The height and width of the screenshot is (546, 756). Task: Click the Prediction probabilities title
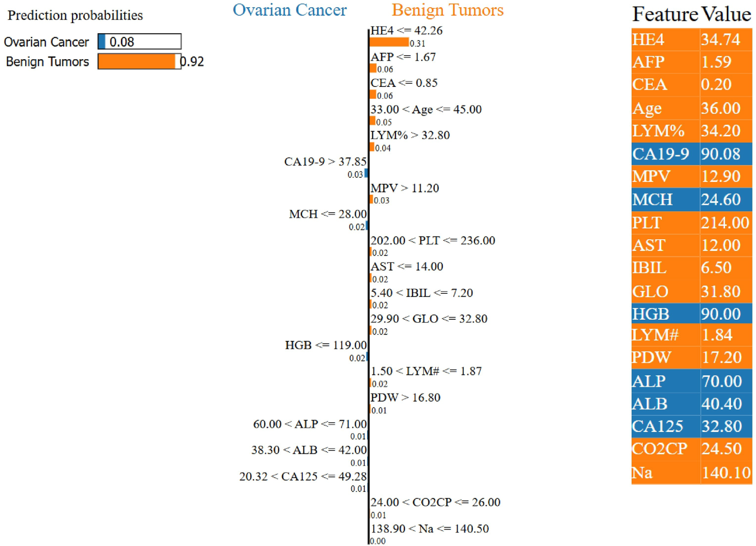coord(75,16)
